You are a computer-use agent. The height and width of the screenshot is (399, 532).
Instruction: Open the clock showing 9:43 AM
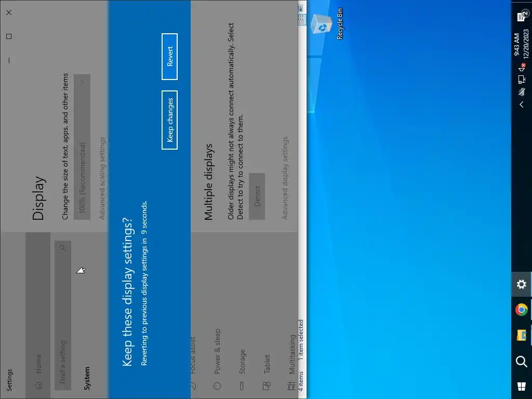pyautogui.click(x=521, y=44)
